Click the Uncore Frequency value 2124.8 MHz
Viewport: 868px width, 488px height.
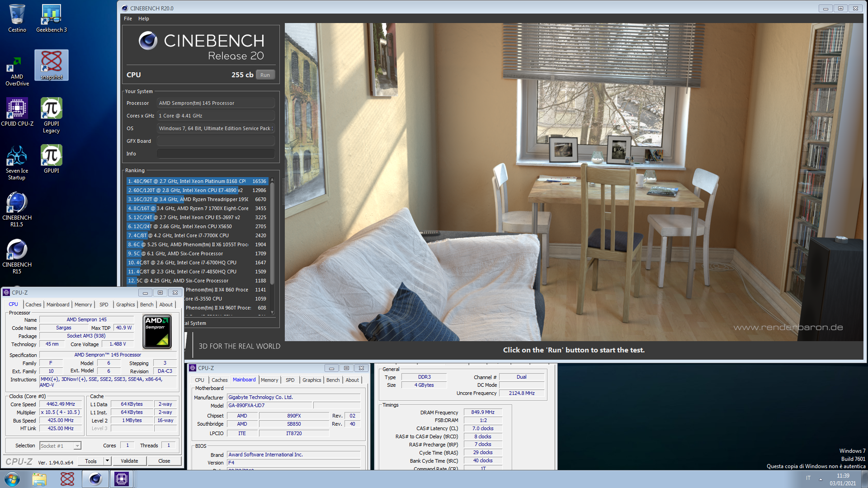coord(522,393)
